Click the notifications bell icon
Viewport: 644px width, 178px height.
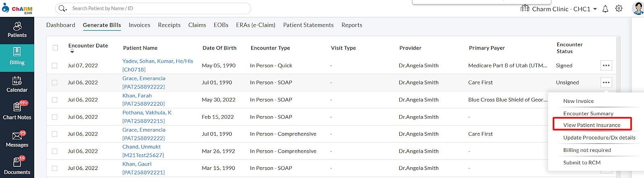pos(605,9)
